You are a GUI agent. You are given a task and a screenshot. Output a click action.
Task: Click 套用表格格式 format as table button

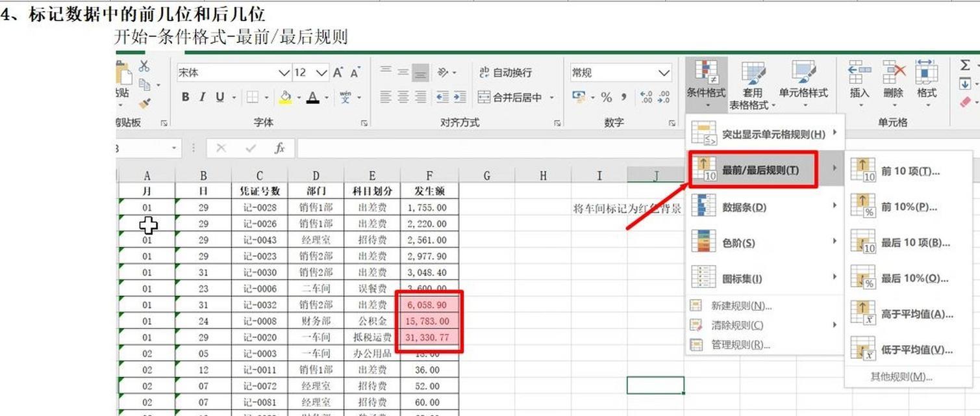click(752, 85)
